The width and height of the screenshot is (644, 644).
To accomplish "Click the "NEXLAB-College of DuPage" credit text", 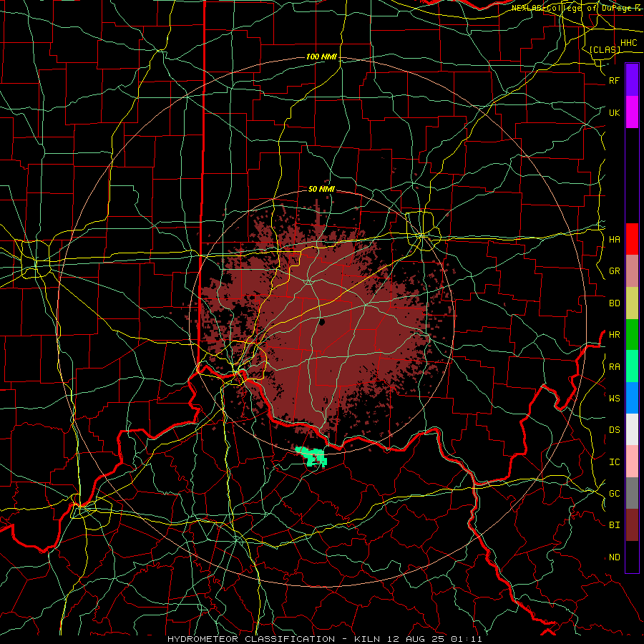I will click(x=571, y=8).
